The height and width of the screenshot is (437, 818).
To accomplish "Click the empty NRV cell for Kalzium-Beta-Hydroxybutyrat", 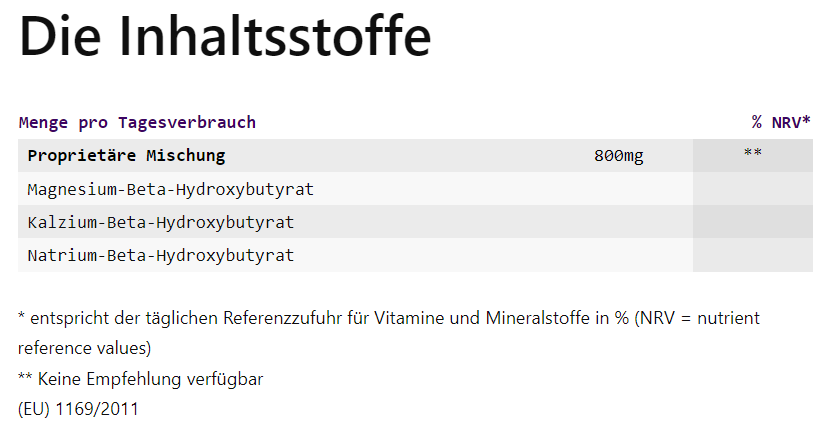I will 752,222.
